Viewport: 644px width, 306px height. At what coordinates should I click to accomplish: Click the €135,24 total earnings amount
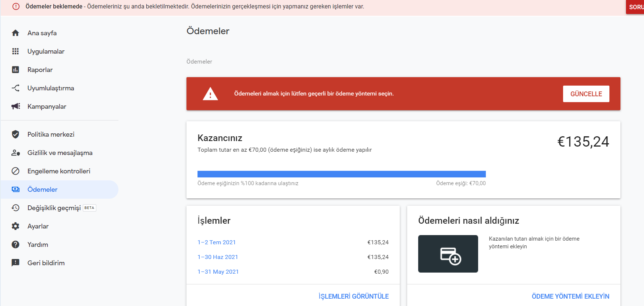583,142
